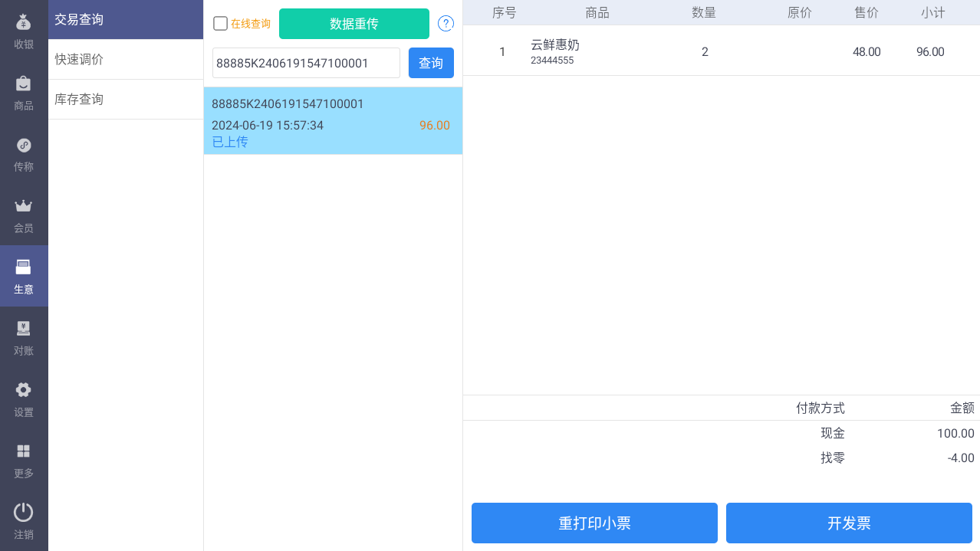Switch to 库存查询 inventory query
The height and width of the screenshot is (551, 980).
tap(125, 99)
